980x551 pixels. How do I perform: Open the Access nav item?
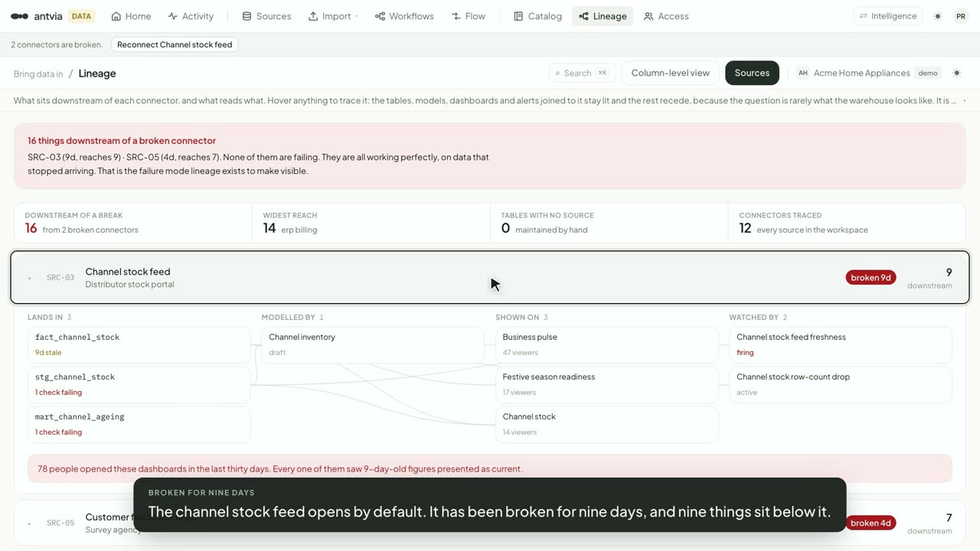(666, 16)
